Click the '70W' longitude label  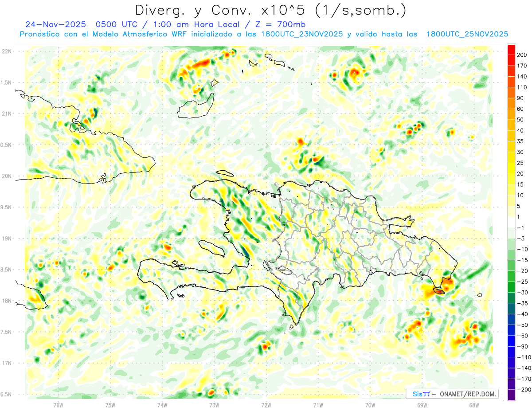370,404
